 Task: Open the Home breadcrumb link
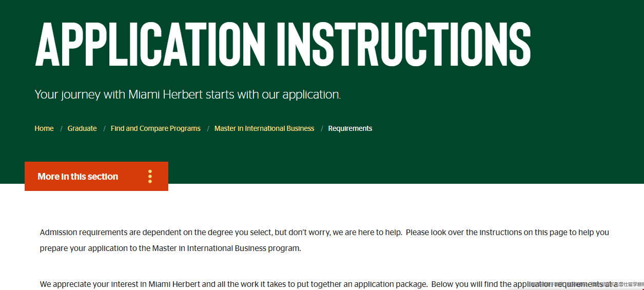click(44, 128)
